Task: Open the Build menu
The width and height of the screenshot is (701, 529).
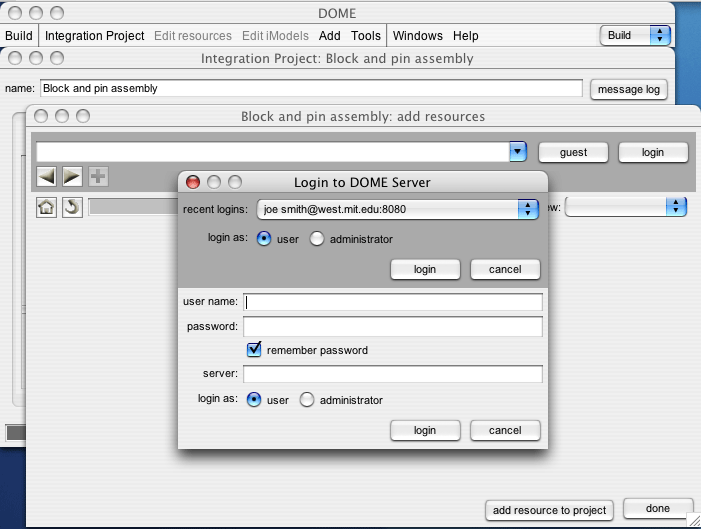Action: (x=19, y=36)
